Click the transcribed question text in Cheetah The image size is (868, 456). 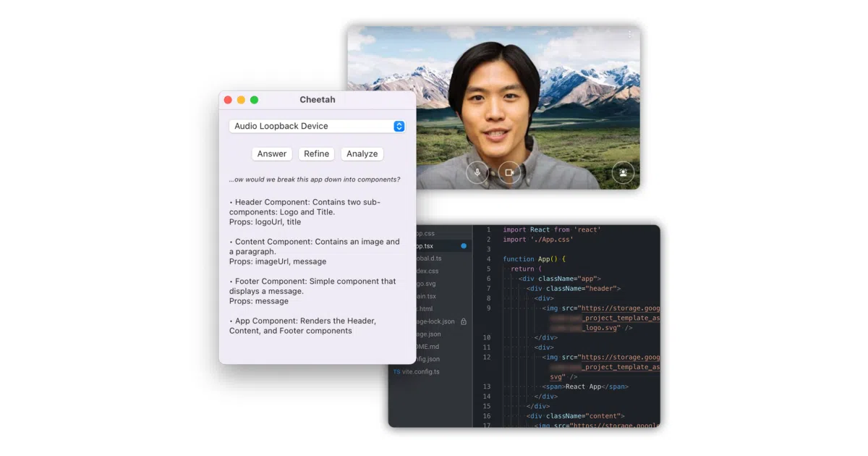(315, 180)
